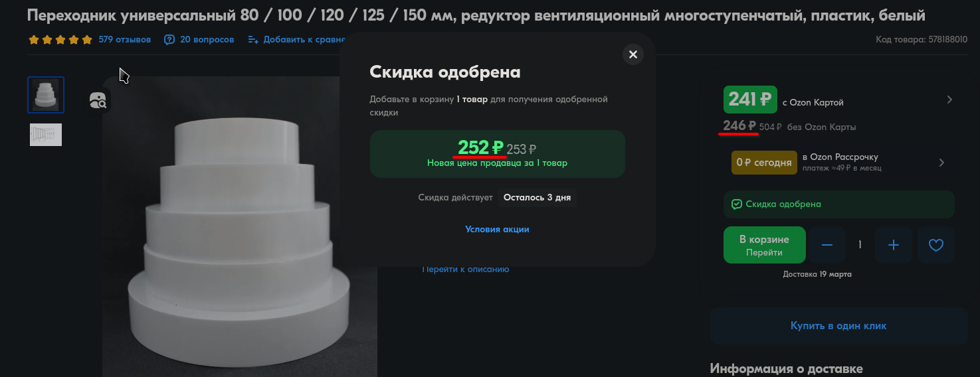980x377 pixels.
Task: Select second product thumbnail with drawing
Action: click(46, 135)
